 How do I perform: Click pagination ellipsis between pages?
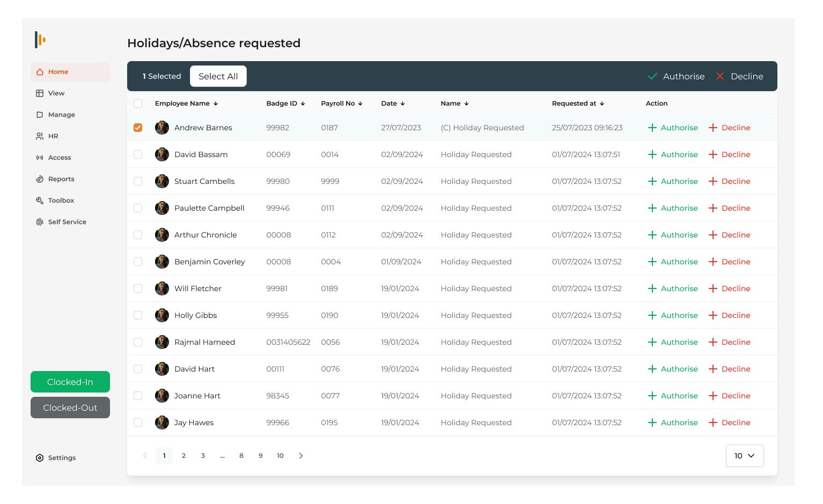(222, 456)
